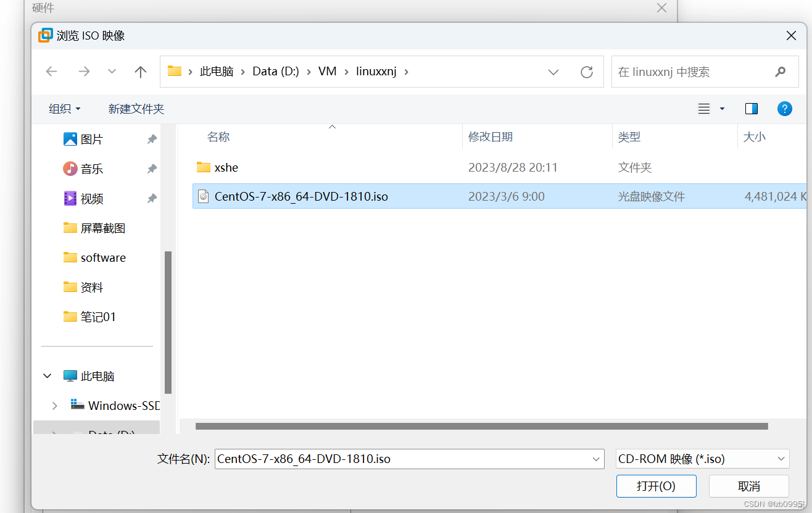Click the xshe folder icon
Viewport: 812px width, 513px height.
coord(204,167)
